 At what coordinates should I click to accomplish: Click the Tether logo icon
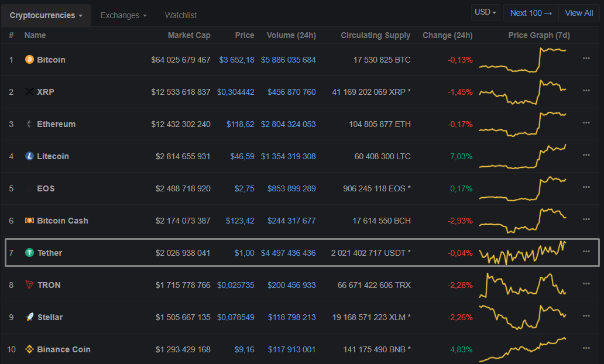29,253
